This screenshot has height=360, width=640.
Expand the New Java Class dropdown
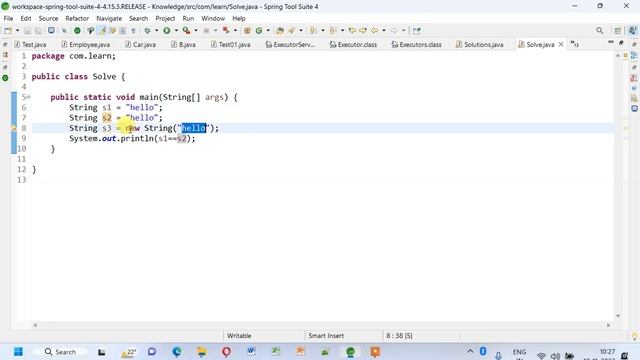pyautogui.click(x=268, y=31)
